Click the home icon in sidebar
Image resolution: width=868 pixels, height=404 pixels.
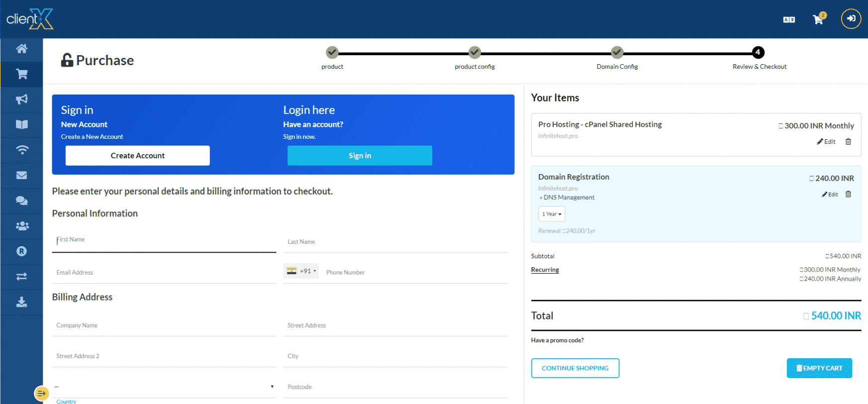[21, 49]
